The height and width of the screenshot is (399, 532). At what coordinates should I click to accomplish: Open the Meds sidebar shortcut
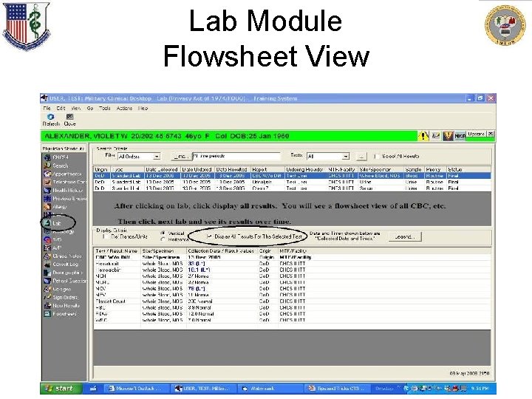click(54, 215)
